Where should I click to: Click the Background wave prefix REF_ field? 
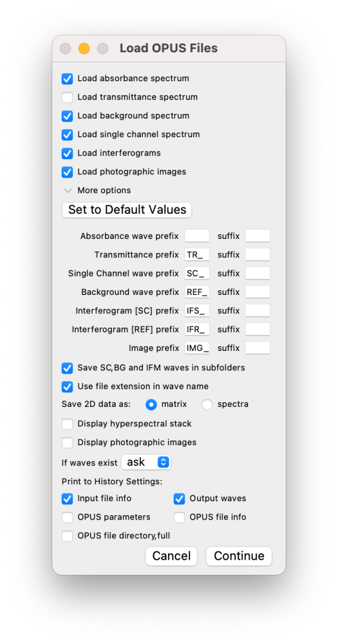(197, 292)
